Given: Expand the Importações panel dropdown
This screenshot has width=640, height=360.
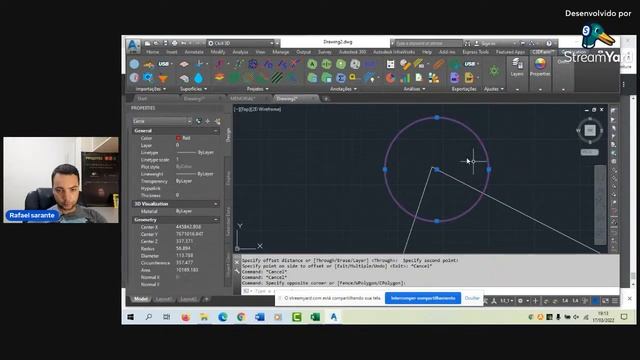Looking at the screenshot, I should pos(151,89).
